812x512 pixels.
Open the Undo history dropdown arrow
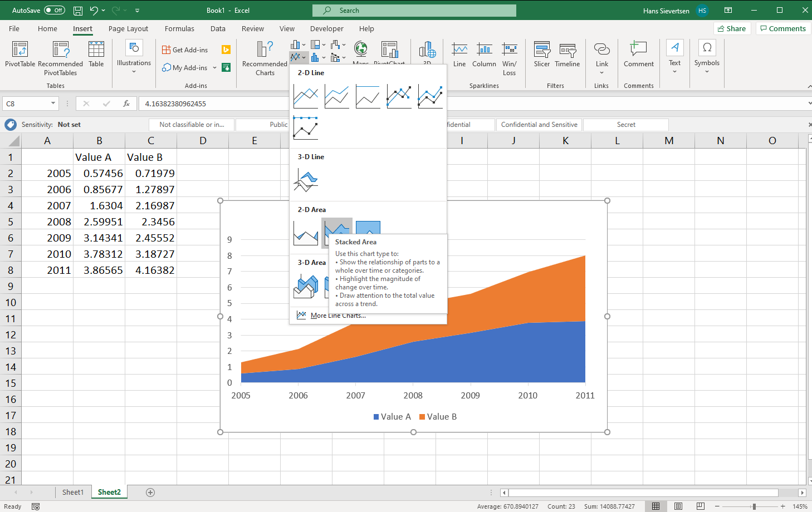point(104,11)
